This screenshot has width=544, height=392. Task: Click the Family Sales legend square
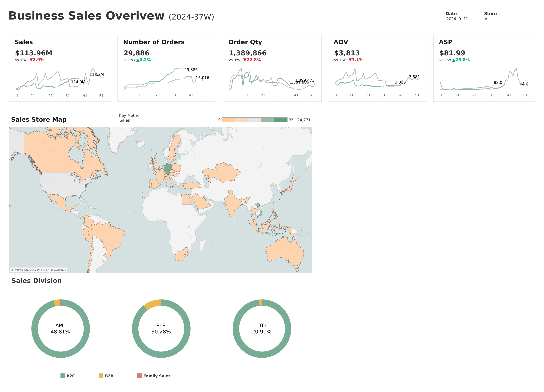coord(139,376)
